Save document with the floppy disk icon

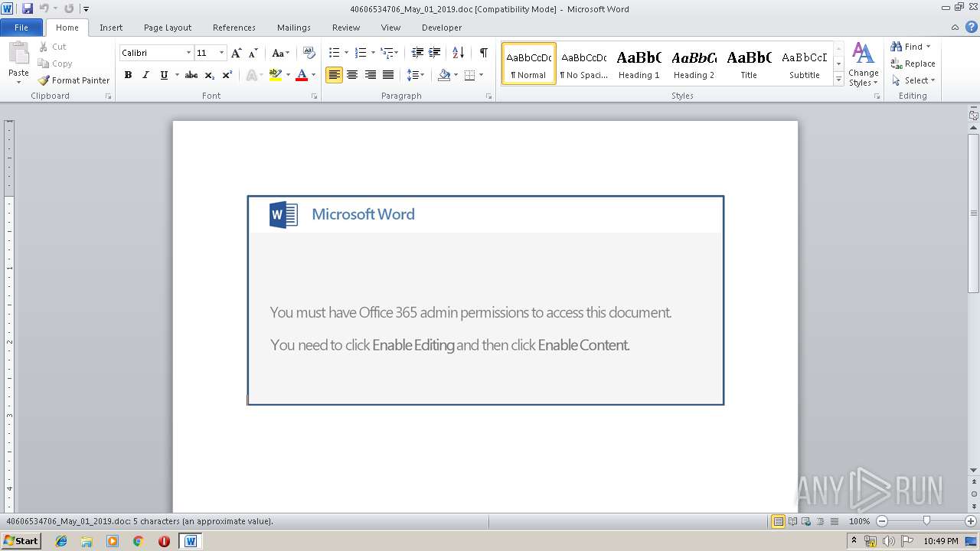28,8
